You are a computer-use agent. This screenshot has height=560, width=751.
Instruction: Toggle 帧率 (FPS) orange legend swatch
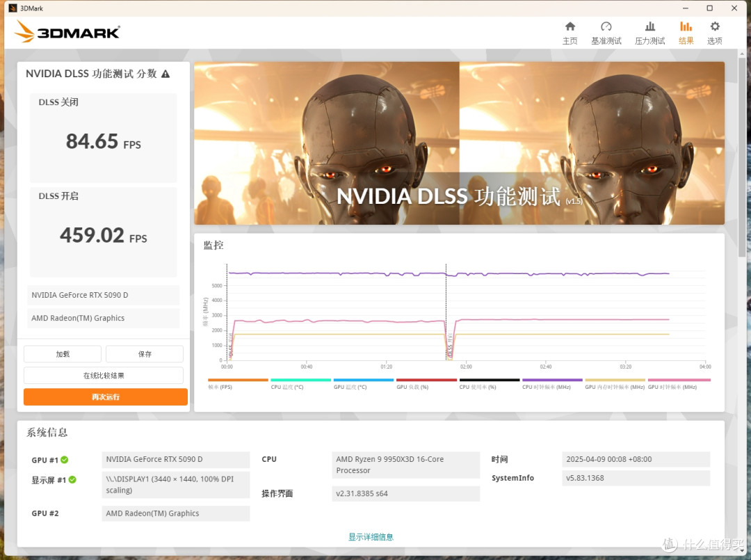click(238, 380)
